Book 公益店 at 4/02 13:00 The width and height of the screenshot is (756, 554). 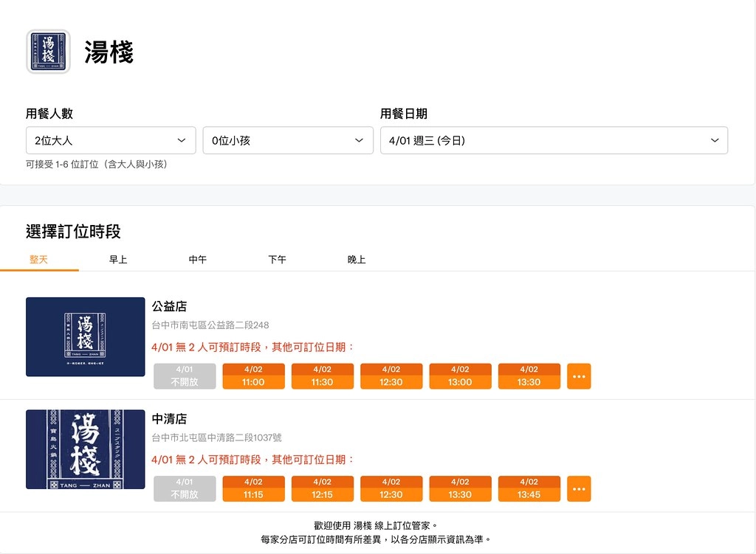pos(460,376)
